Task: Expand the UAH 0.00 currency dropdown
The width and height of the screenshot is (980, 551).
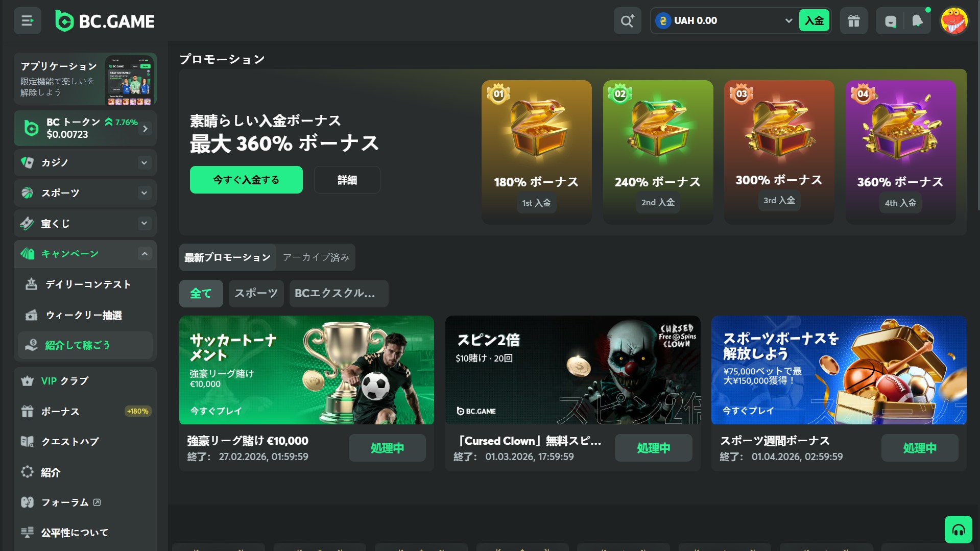Action: click(788, 21)
